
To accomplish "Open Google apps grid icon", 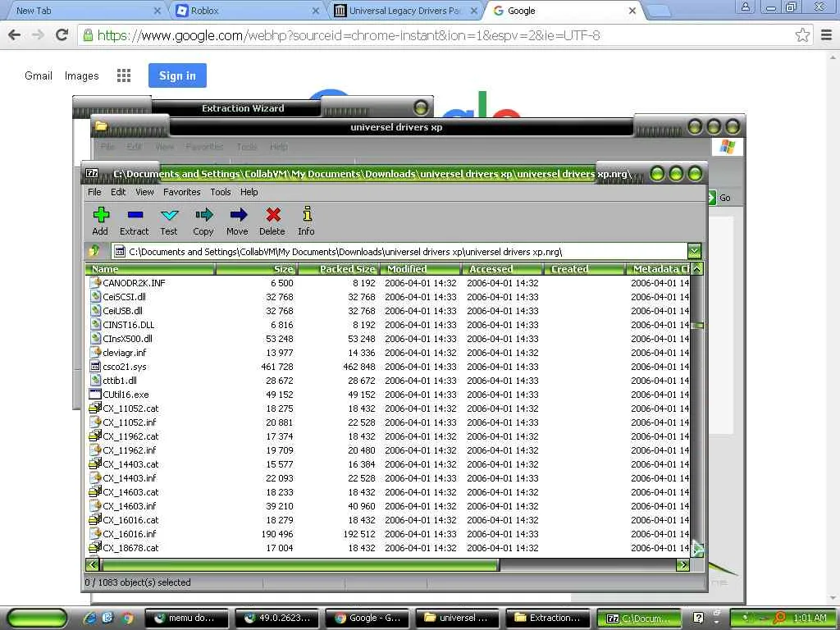I will pos(124,75).
